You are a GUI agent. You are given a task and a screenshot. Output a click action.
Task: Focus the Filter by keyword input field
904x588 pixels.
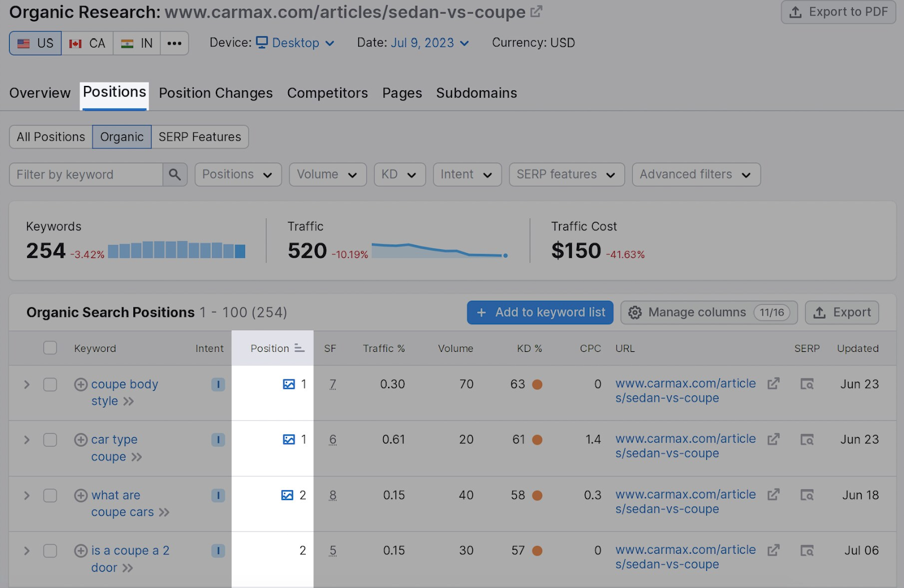click(86, 175)
